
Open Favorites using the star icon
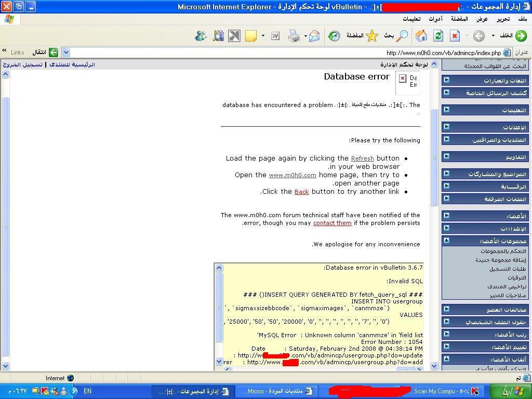coord(372,36)
